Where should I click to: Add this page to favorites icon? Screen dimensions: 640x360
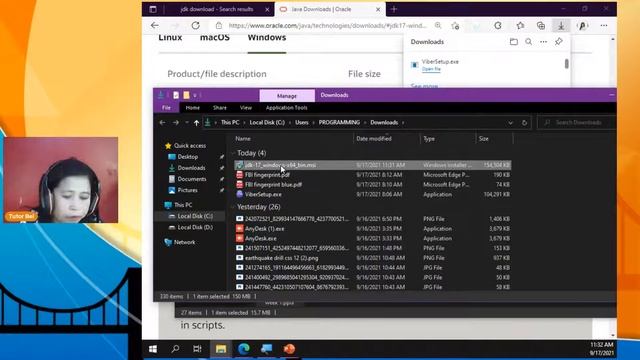pyautogui.click(x=455, y=26)
